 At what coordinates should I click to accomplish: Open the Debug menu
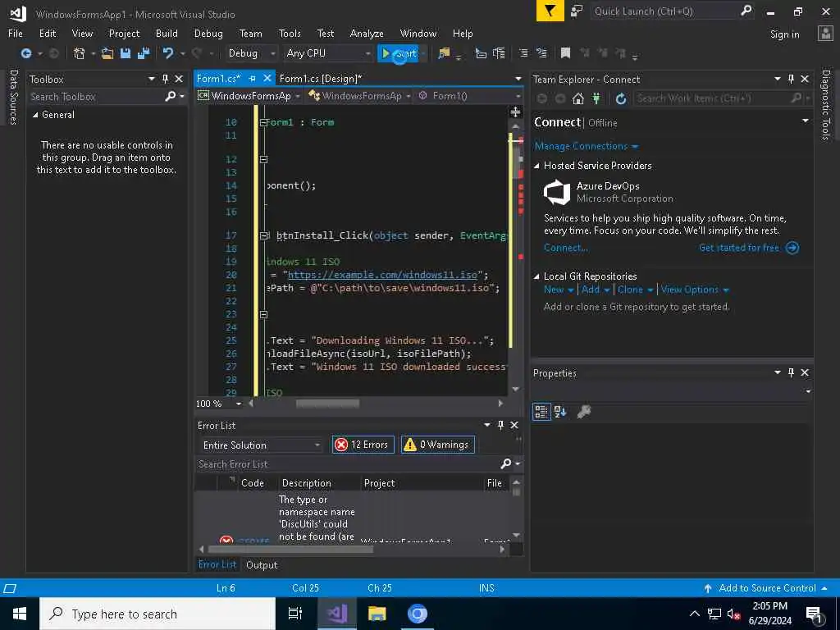[208, 33]
